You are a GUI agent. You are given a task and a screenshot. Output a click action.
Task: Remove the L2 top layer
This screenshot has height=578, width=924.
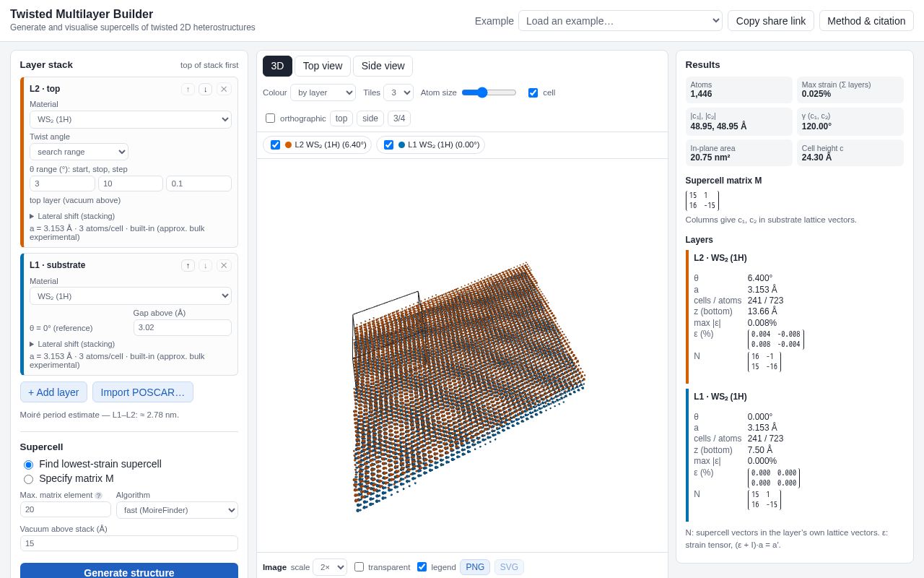point(224,89)
